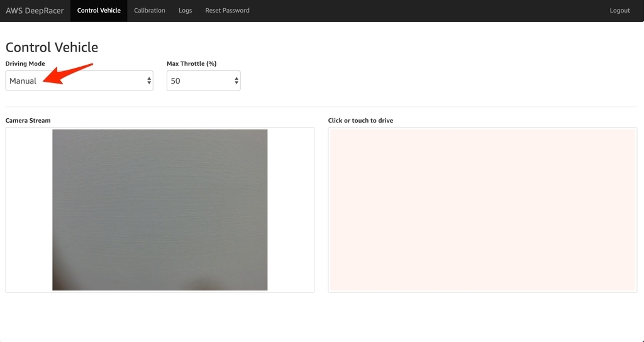Select the Control Vehicle tab

(x=99, y=11)
